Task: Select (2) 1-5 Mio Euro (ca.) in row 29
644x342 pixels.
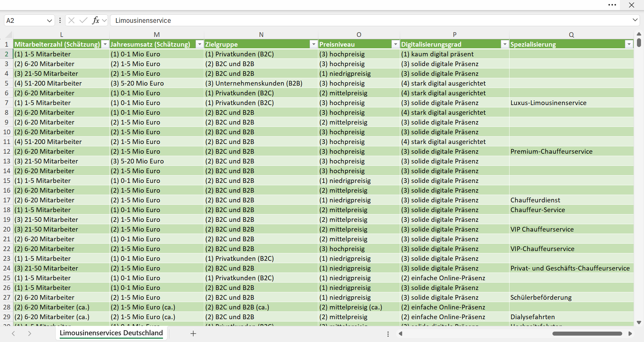Action: [157, 317]
